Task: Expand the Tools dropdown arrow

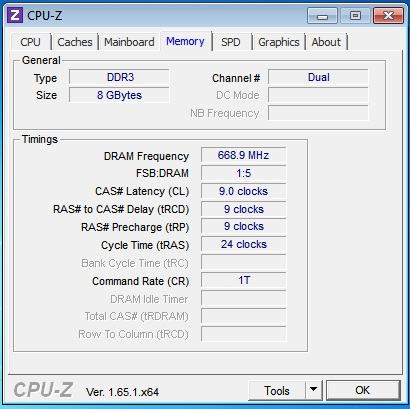Action: click(314, 390)
